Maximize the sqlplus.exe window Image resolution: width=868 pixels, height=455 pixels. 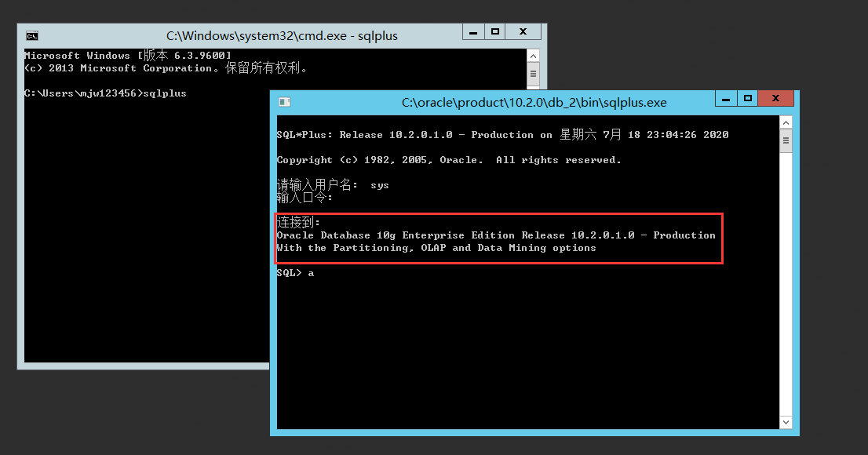click(x=748, y=99)
